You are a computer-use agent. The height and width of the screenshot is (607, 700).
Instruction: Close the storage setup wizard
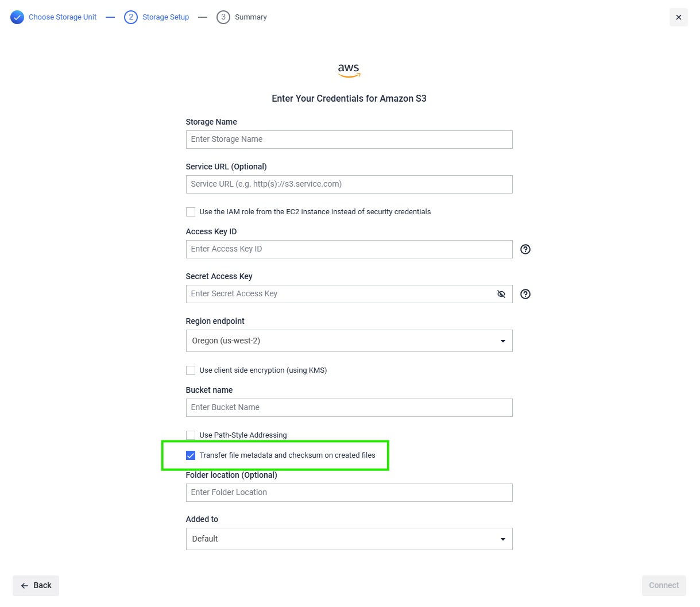pyautogui.click(x=679, y=17)
